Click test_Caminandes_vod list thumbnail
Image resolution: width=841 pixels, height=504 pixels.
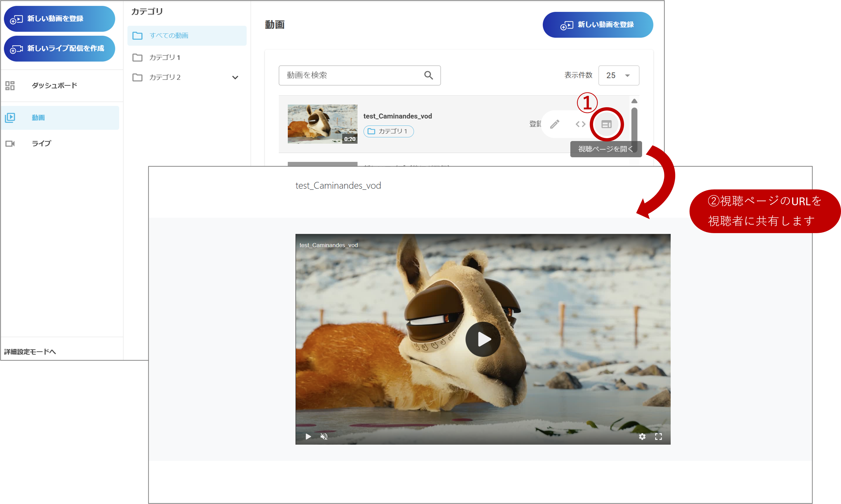(x=322, y=124)
